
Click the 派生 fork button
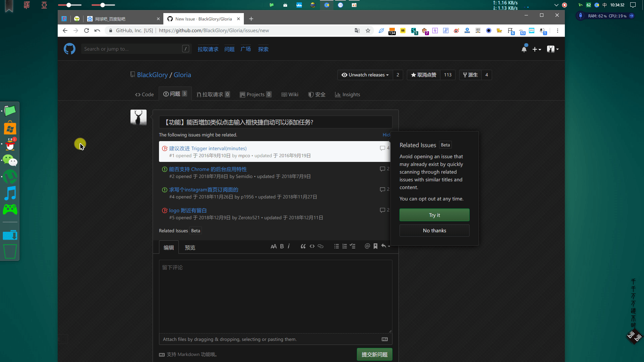tap(470, 75)
